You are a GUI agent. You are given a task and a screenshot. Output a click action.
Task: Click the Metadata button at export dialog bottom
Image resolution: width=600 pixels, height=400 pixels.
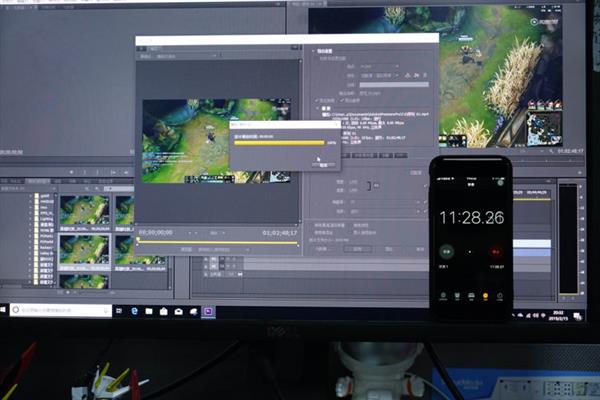point(321,249)
